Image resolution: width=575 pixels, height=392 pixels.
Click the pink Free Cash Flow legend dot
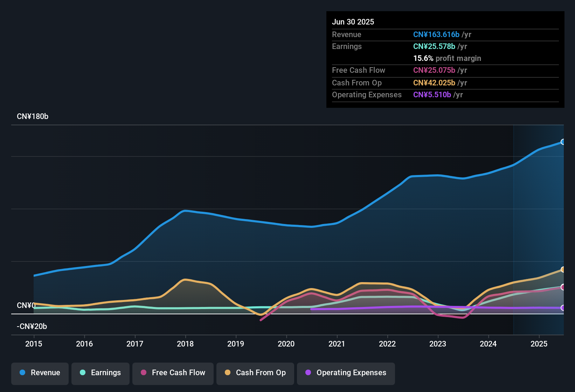pyautogui.click(x=144, y=373)
